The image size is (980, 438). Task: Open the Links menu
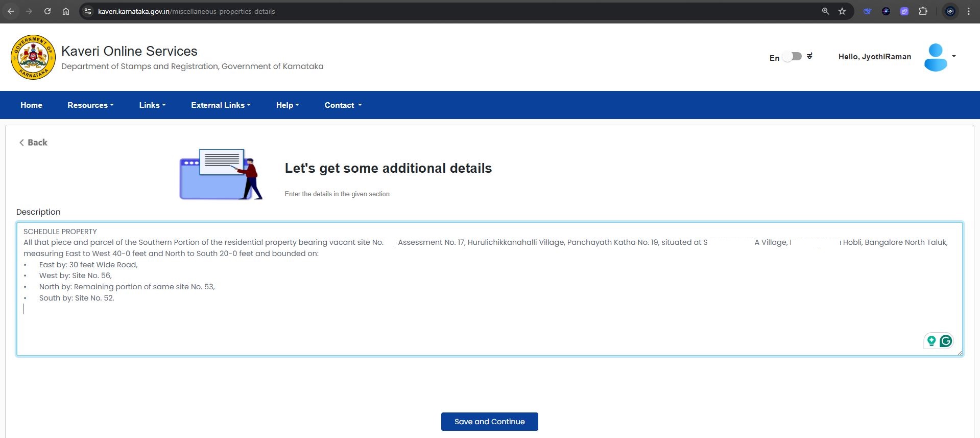point(152,105)
